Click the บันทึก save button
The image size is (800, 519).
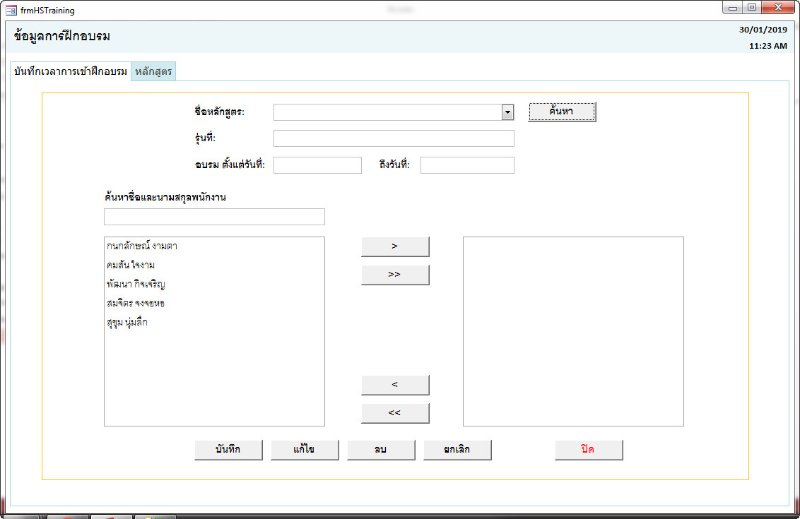coord(228,450)
